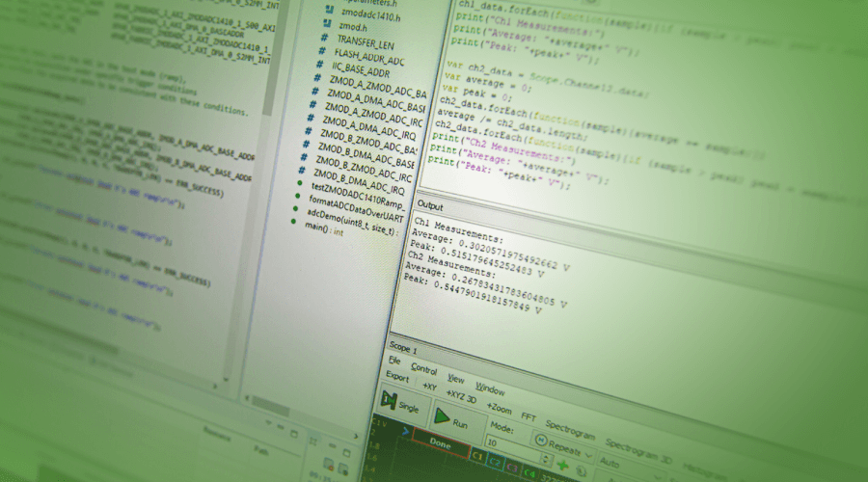Click the hash icon beside TRANSFER_LEN
This screenshot has width=868, height=482.
click(325, 43)
